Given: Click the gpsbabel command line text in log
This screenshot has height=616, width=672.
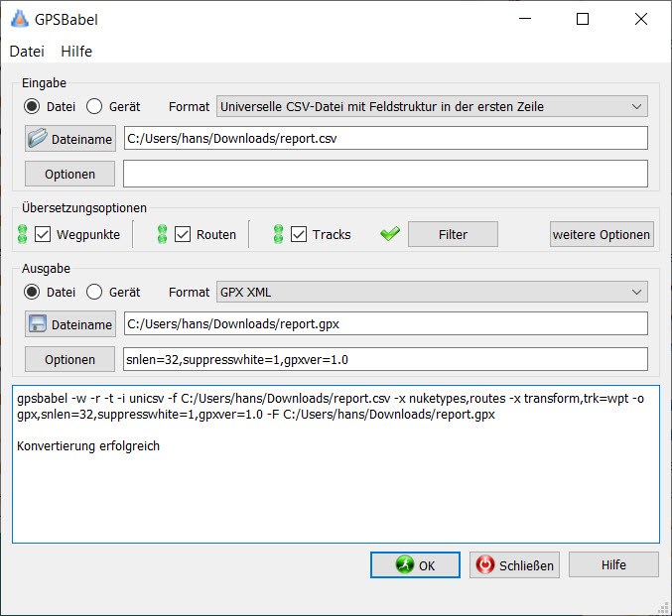Looking at the screenshot, I should click(x=330, y=407).
